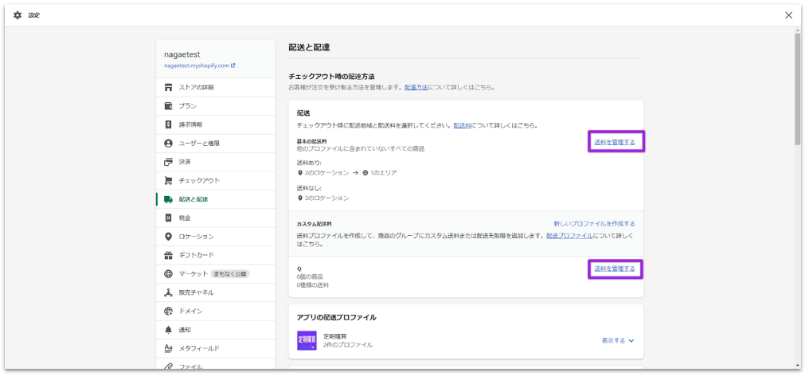Open the 税金 taxes icon
811x382 pixels.
pos(168,218)
